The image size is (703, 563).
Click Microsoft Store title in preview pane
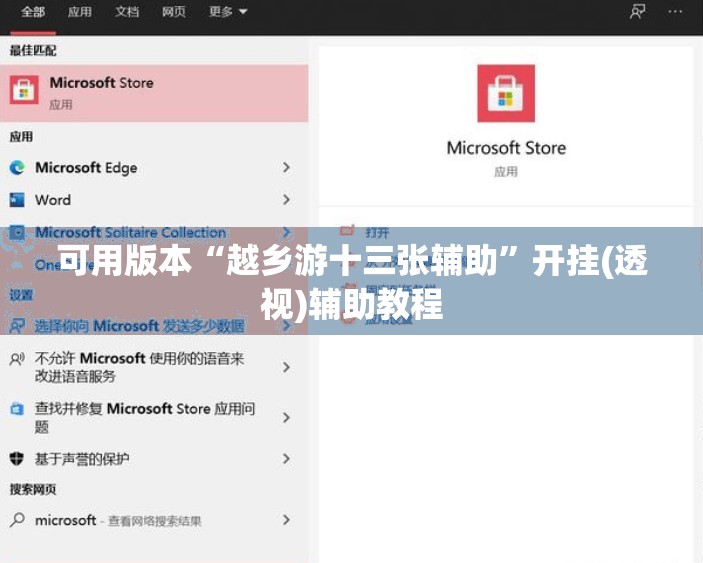point(506,148)
